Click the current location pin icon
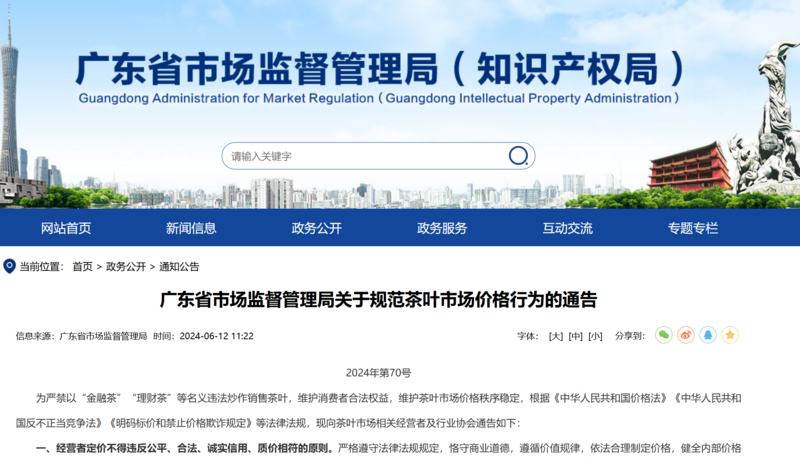The height and width of the screenshot is (463, 800). 9,266
